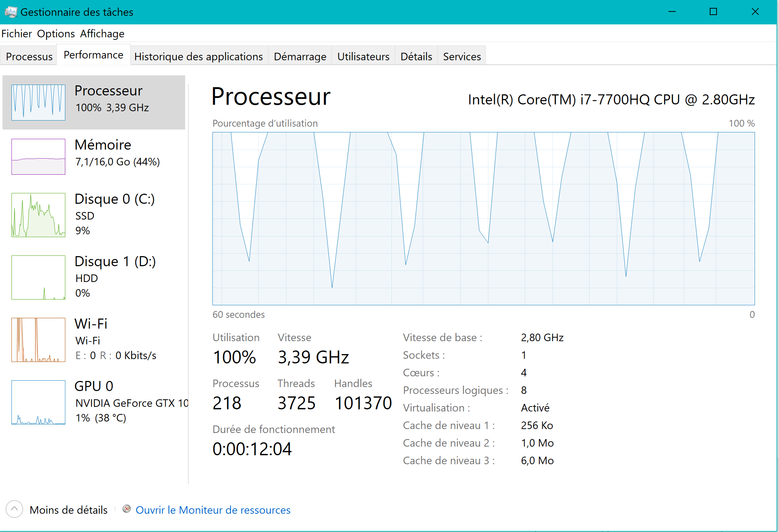The image size is (779, 532).
Task: Select the Mémoire usage graph thumbnail
Action: click(x=38, y=157)
